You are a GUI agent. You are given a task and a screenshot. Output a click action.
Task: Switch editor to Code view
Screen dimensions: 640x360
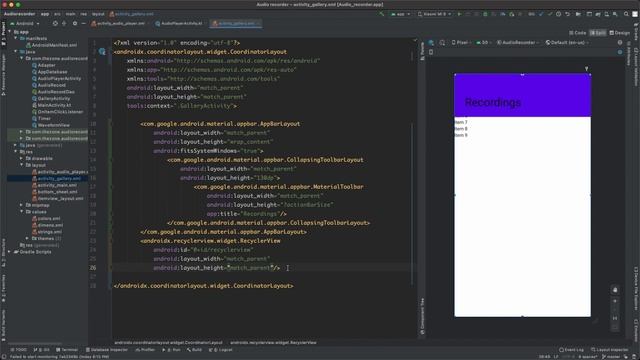click(578, 33)
